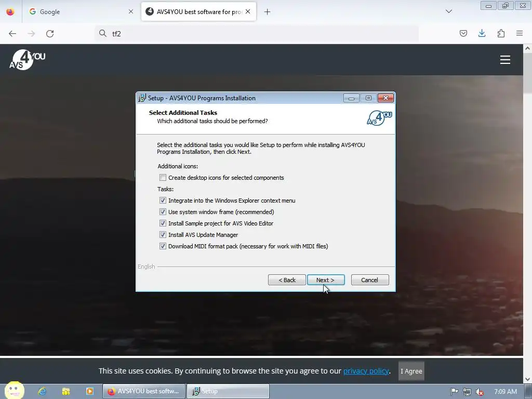Accept cookies with I Agree button
532x399 pixels.
coord(411,371)
